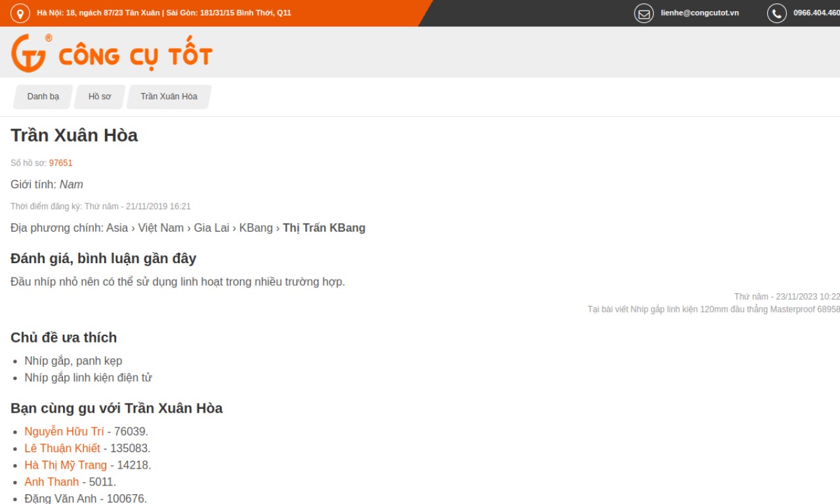
Task: Open Lê Thuận Khiết profile link
Action: pos(62,448)
